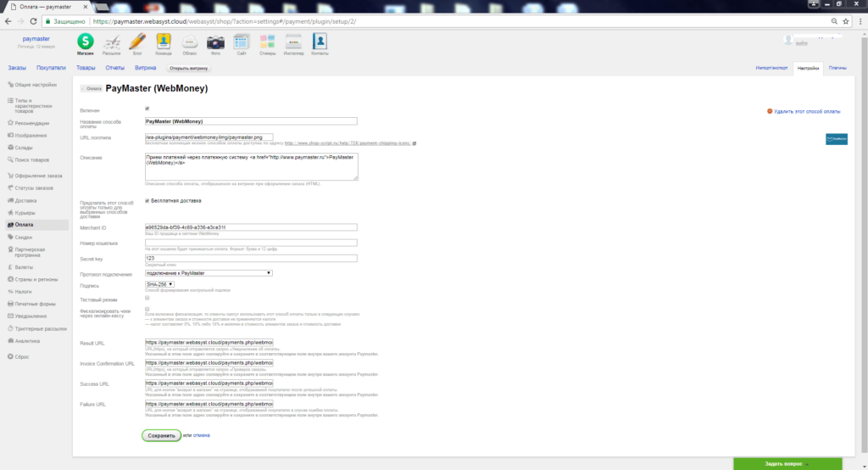
Task: Open Протокол подключения dropdown
Action: point(209,273)
